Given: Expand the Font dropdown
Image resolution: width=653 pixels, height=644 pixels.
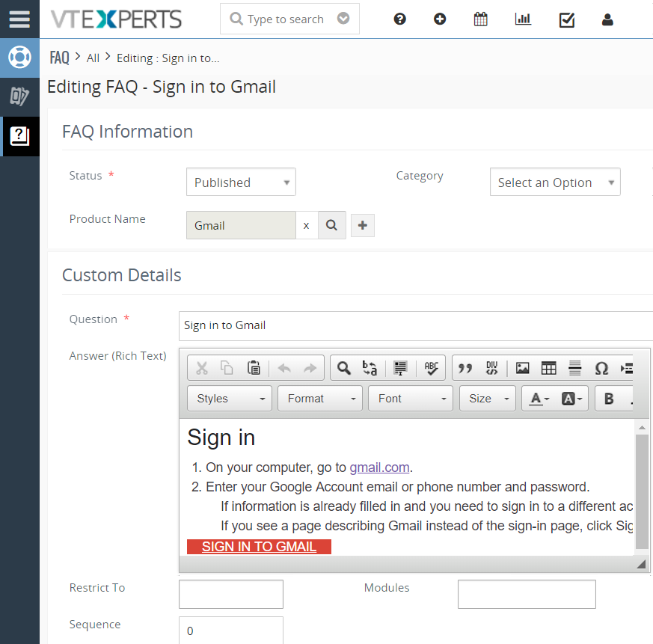Looking at the screenshot, I should [x=410, y=399].
